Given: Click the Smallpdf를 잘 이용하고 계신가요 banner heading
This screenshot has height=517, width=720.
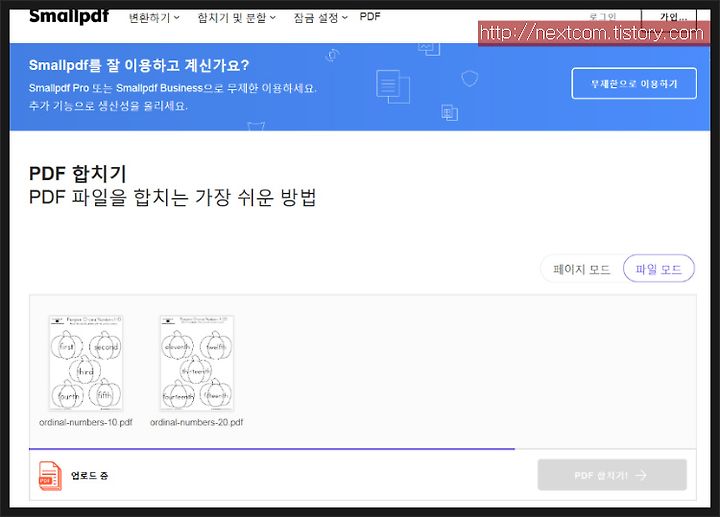Looking at the screenshot, I should (139, 65).
